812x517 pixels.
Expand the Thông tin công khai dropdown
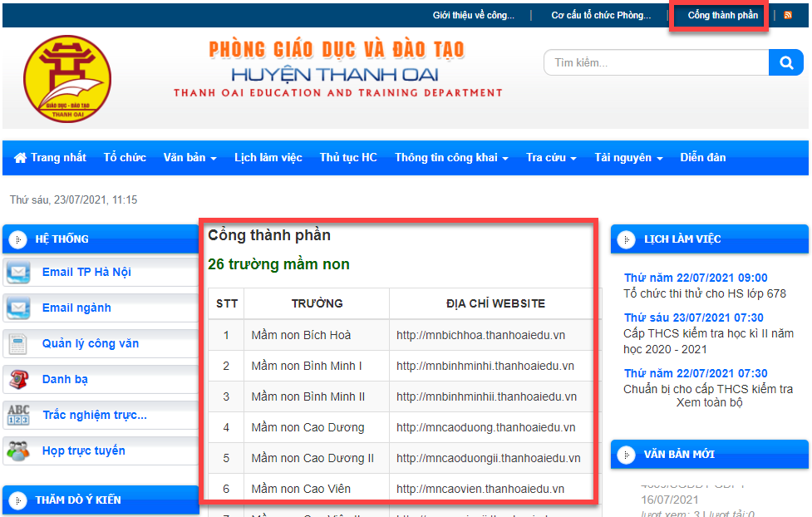(451, 157)
